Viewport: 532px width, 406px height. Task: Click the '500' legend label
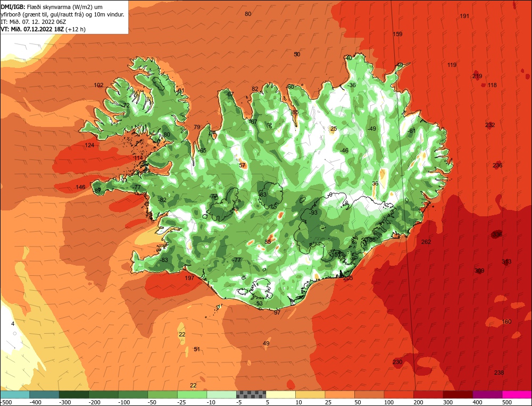[507, 402]
